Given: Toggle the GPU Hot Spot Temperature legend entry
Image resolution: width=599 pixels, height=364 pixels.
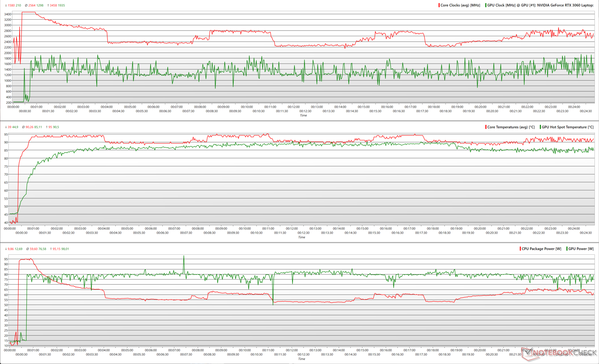Looking at the screenshot, I should tap(567, 127).
